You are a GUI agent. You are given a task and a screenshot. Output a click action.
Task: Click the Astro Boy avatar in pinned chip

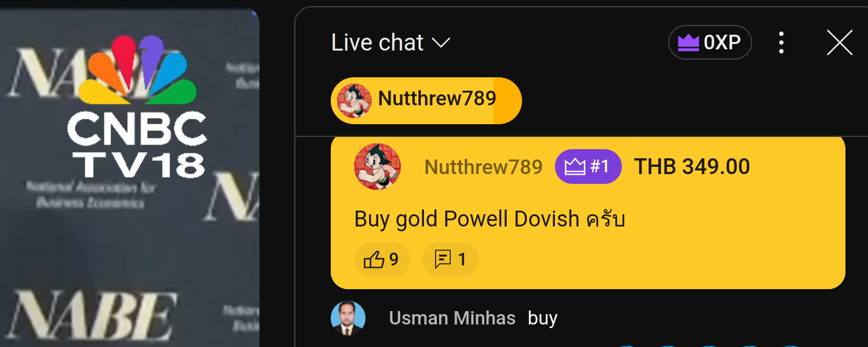(x=354, y=100)
